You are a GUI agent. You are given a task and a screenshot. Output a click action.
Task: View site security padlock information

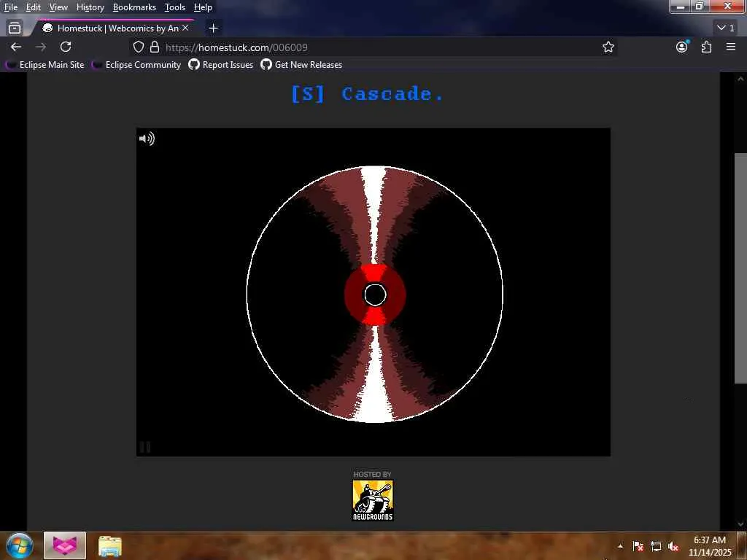tap(155, 47)
